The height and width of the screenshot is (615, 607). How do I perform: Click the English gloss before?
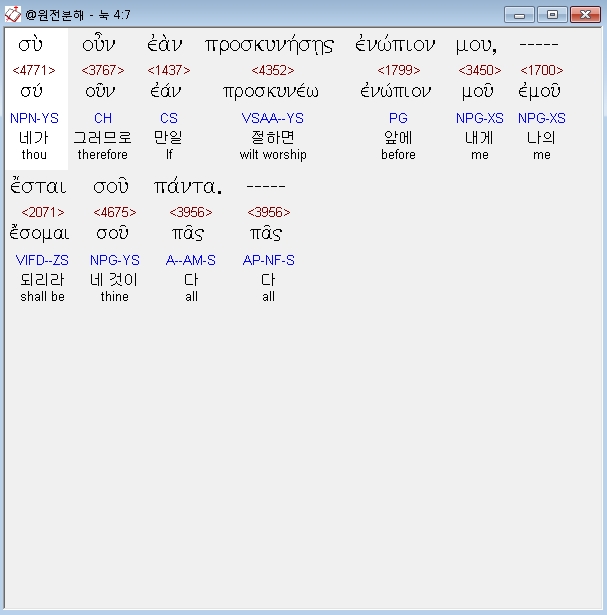(398, 155)
